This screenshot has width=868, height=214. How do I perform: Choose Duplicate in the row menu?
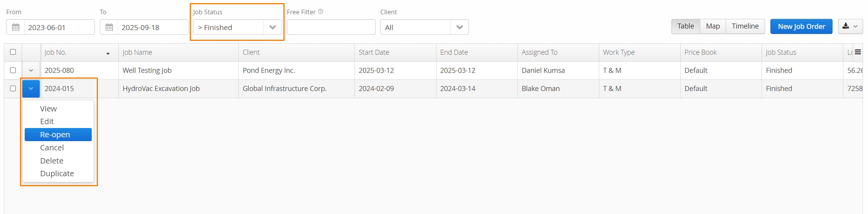point(57,174)
